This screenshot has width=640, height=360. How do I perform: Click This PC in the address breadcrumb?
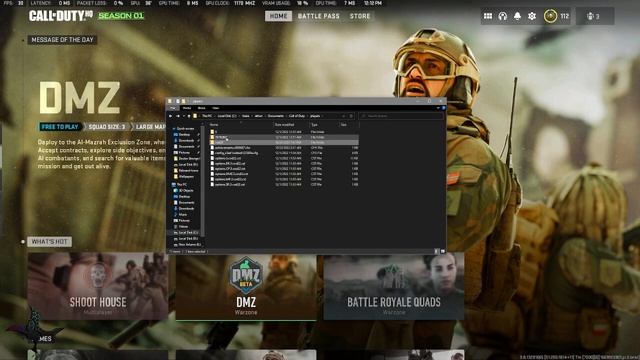click(x=207, y=116)
